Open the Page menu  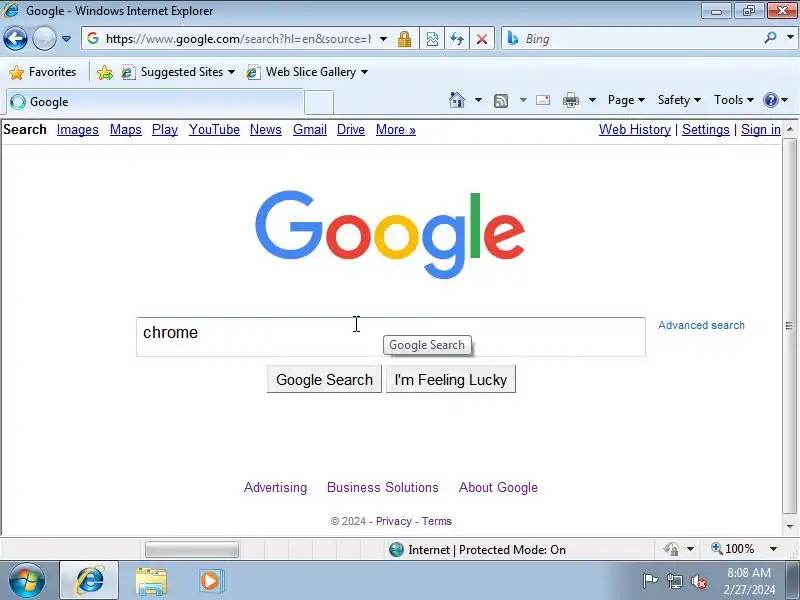coord(626,100)
